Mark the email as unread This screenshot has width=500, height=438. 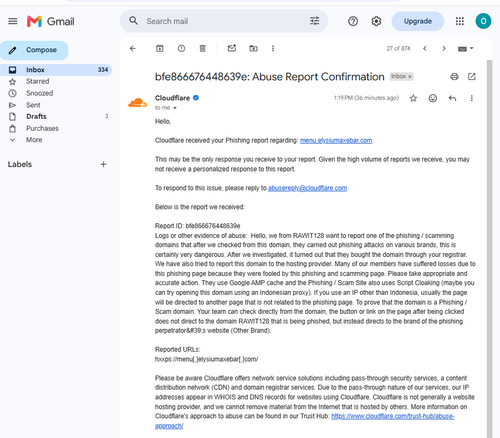click(232, 48)
